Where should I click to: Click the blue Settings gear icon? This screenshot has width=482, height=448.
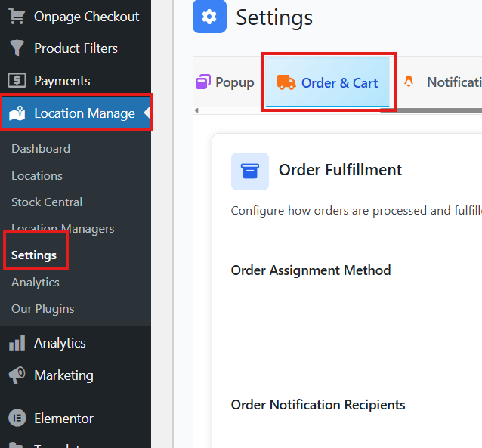click(x=209, y=17)
